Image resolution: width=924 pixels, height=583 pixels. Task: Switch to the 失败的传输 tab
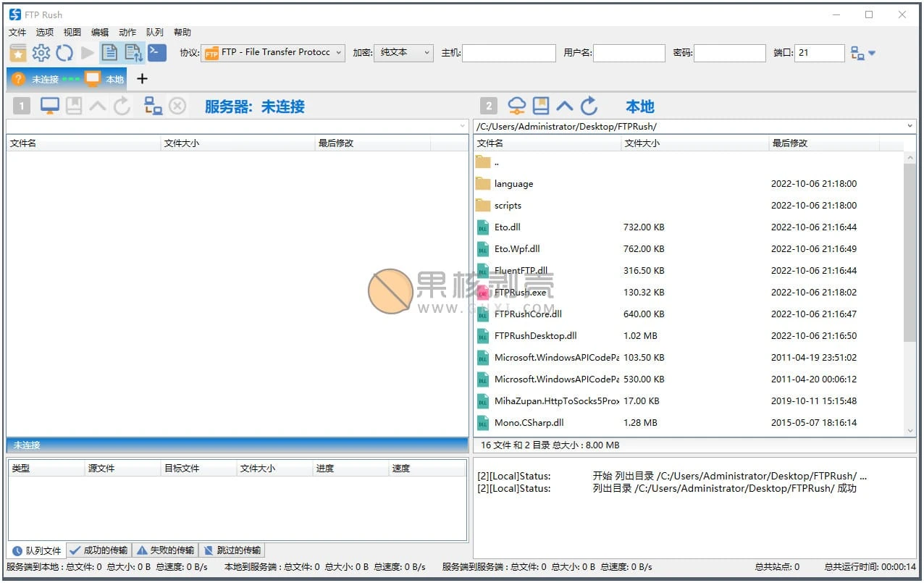[x=165, y=550]
